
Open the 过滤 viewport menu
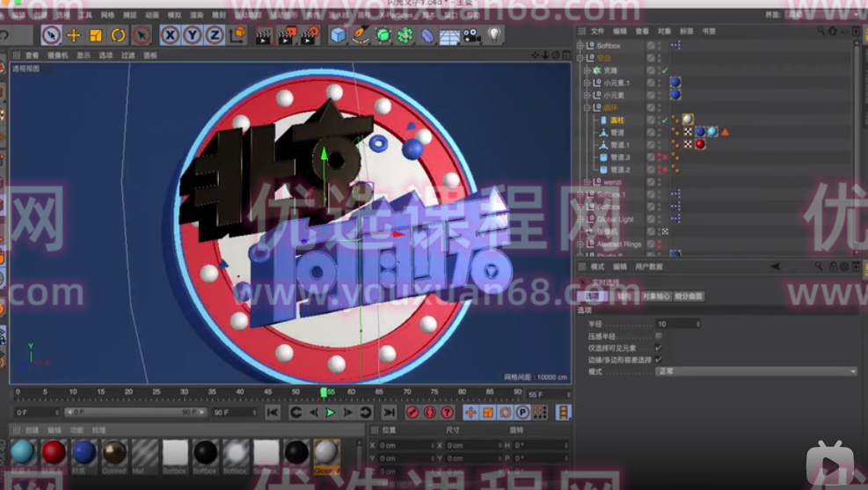pos(128,55)
